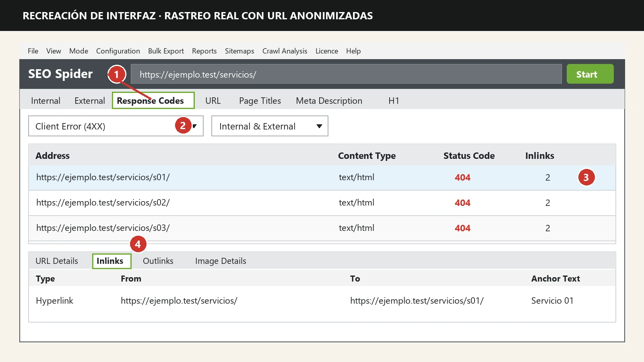Open the Help menu
Viewport: 644px width, 362px height.
click(x=353, y=51)
